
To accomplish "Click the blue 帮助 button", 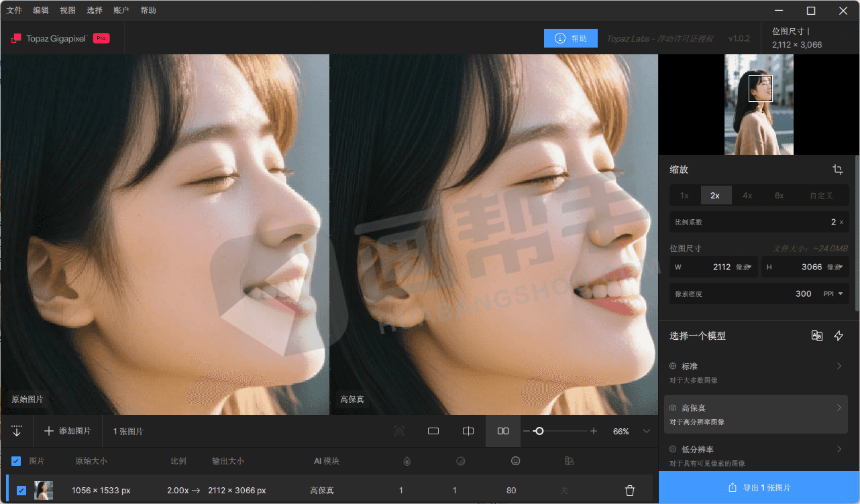I will point(570,38).
